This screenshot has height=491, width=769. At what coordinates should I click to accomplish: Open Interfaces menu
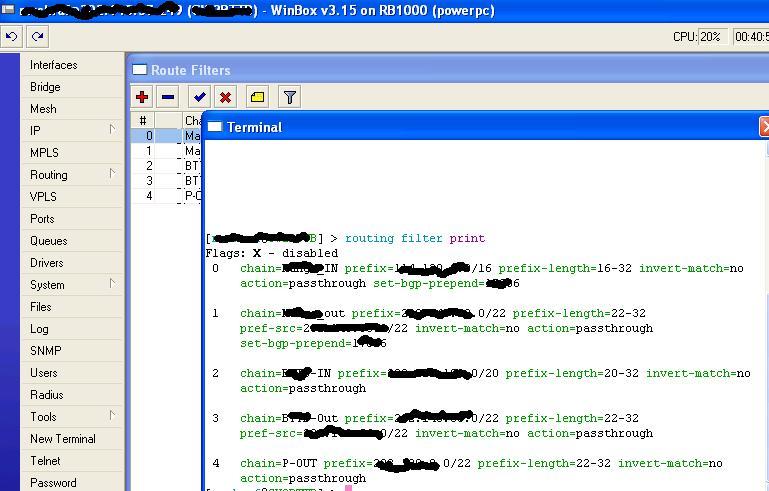click(53, 65)
